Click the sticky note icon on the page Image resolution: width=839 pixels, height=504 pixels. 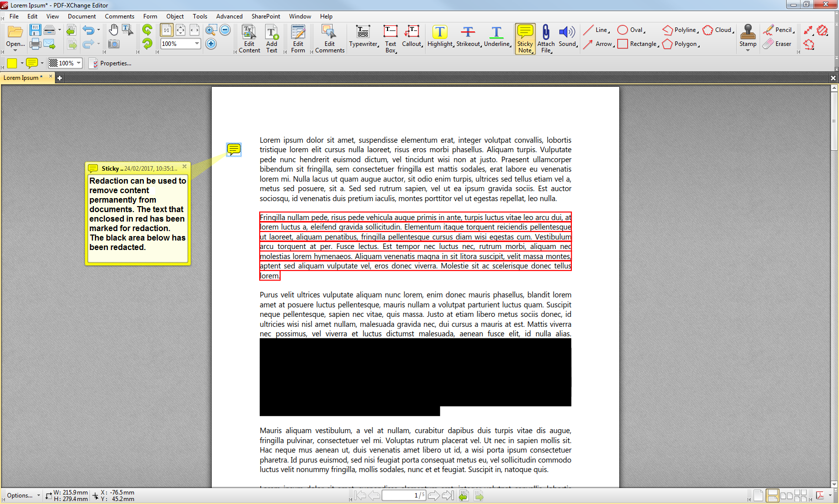tap(234, 149)
